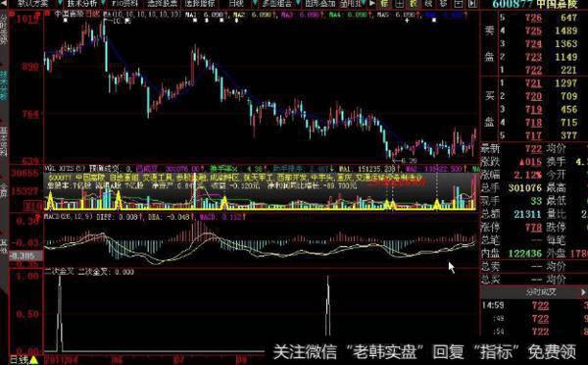This screenshot has height=365, width=588.
Task: Click the red marker beside the 中国嘉陵 chart title
Action: (47, 13)
